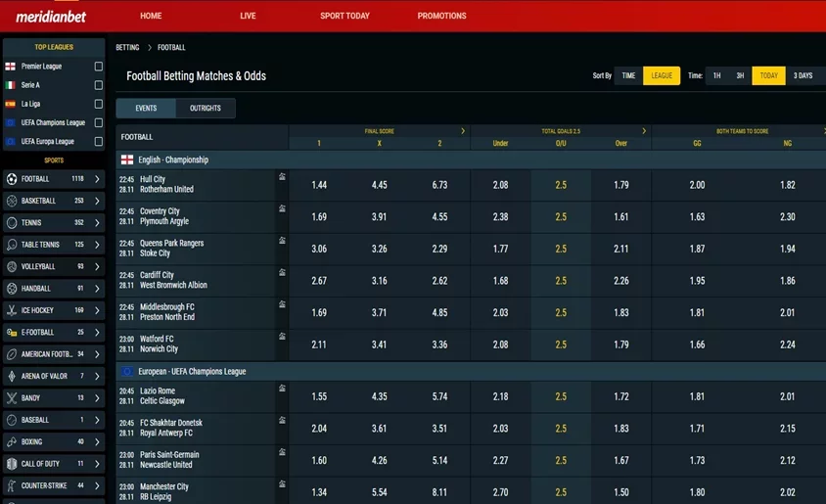826x504 pixels.
Task: Open stats icon for Queens Park Rangers match
Action: click(x=283, y=240)
